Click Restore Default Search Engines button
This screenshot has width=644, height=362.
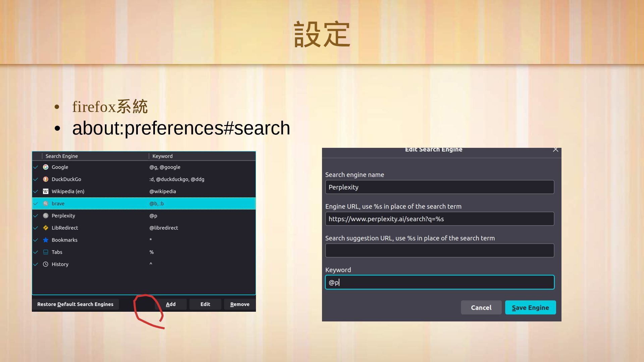point(75,304)
